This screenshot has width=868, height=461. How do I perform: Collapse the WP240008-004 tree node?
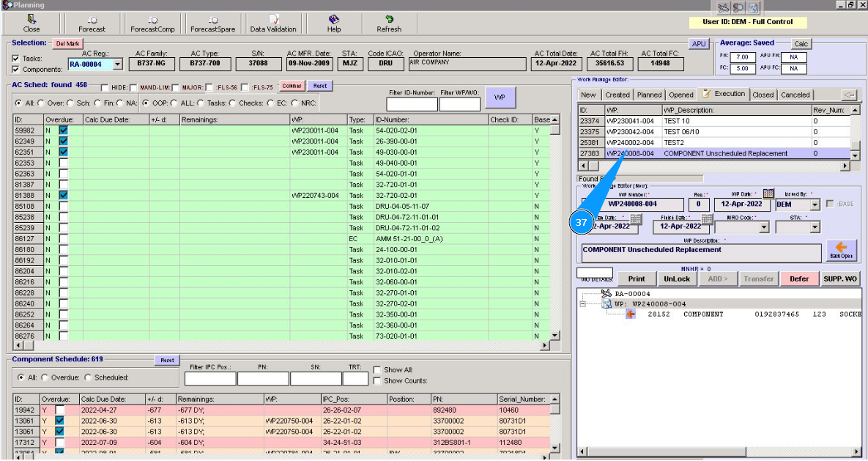pyautogui.click(x=583, y=303)
